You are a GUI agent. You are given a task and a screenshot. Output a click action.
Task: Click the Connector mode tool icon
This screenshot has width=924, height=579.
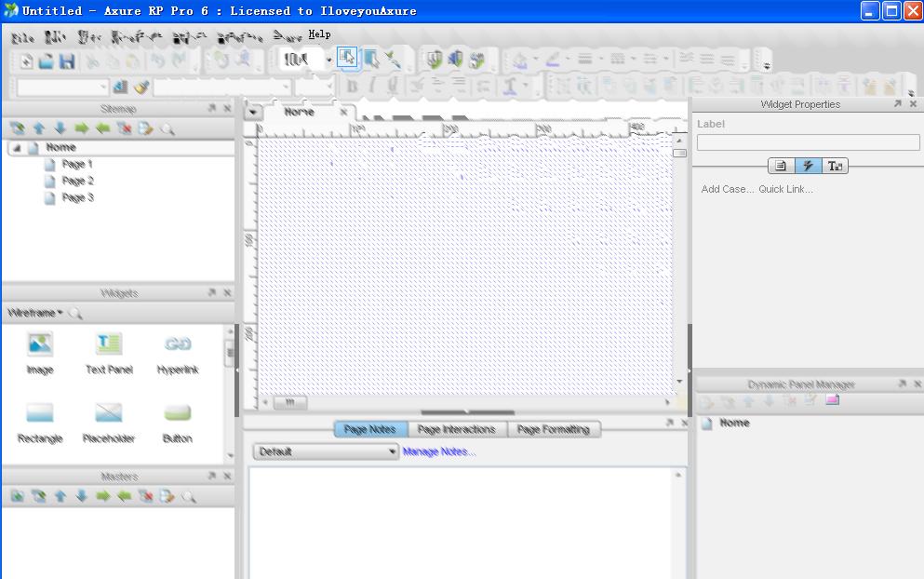click(x=392, y=59)
